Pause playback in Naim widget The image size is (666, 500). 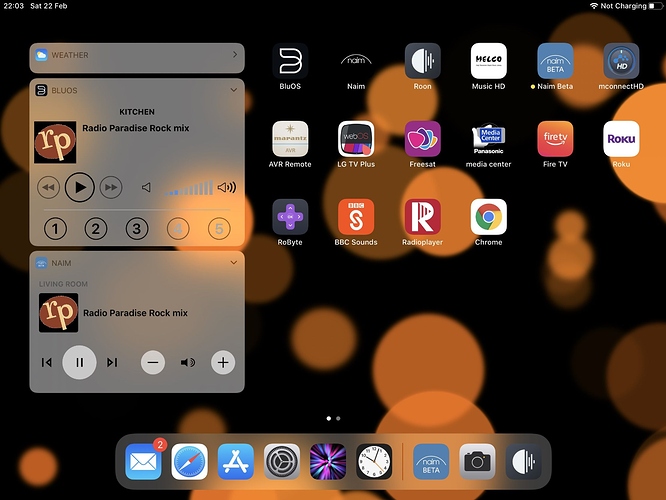(x=79, y=362)
